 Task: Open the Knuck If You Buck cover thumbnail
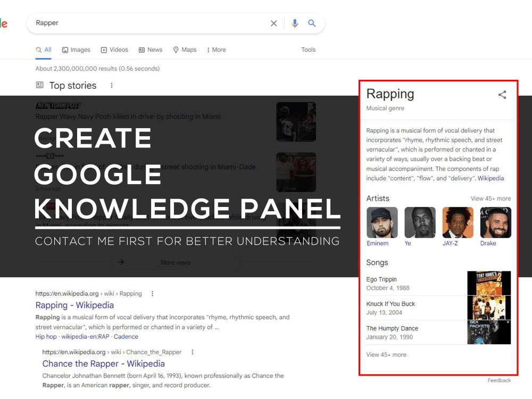(x=489, y=307)
